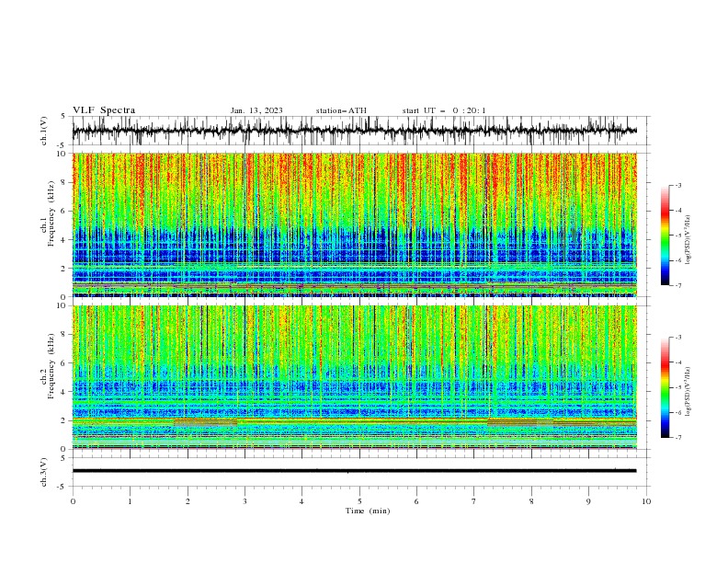Click the ch.3 flat black waveform trace
Viewport: 728px width, 563px height.
pos(354,471)
